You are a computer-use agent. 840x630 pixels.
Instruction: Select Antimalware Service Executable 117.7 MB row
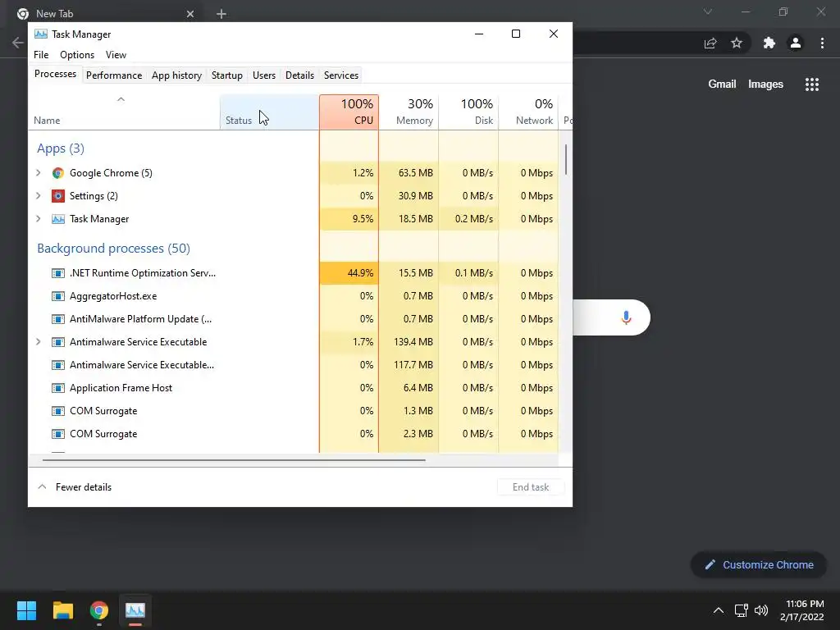[x=294, y=365]
